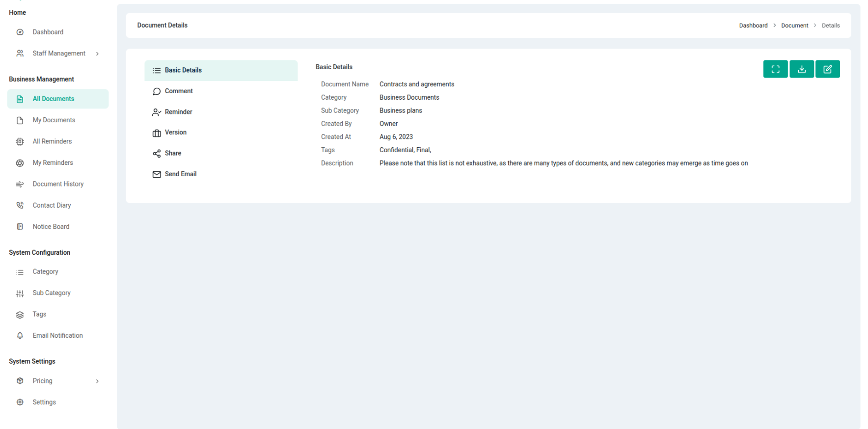868x429 pixels.
Task: Click the Settings gear icon in sidebar
Action: 20,402
